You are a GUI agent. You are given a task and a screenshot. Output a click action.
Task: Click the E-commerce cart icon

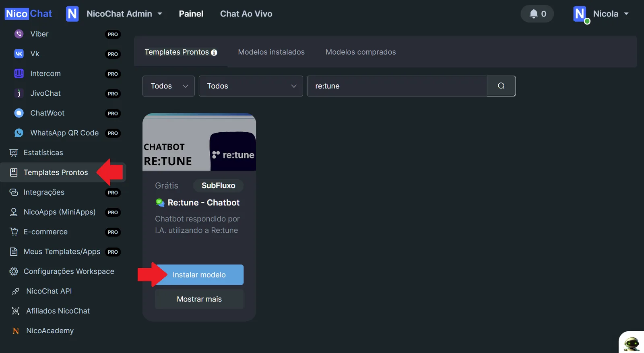tap(14, 232)
